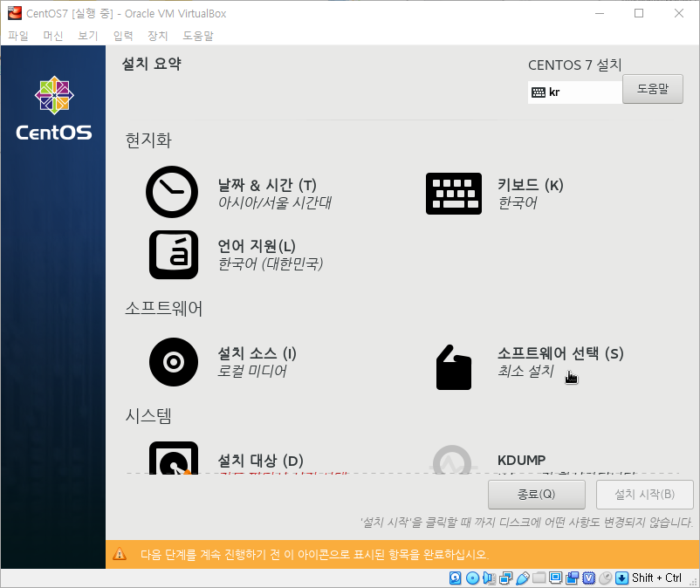The image size is (700, 588).
Task: Click the 아시아/서울 시간대 text
Action: pos(275,203)
